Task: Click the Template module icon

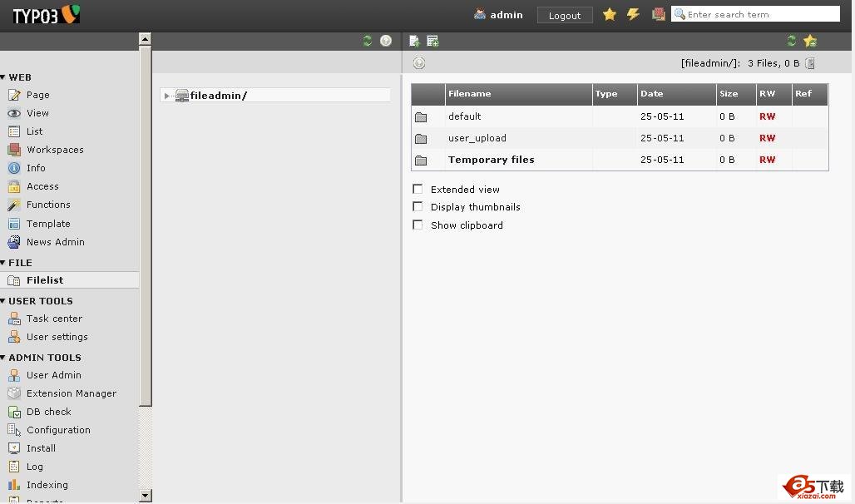Action: pos(14,224)
